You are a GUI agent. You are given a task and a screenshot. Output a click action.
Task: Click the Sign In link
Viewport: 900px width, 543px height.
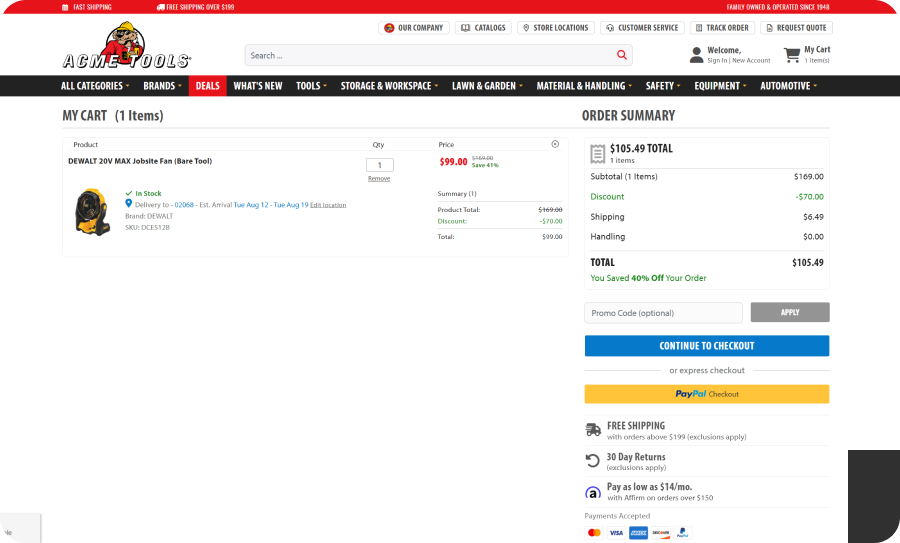(x=717, y=60)
